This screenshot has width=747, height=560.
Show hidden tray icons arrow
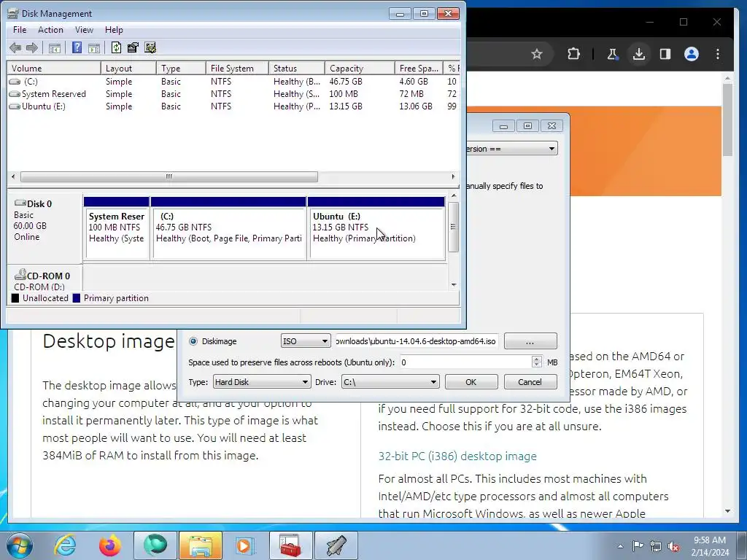coord(620,546)
